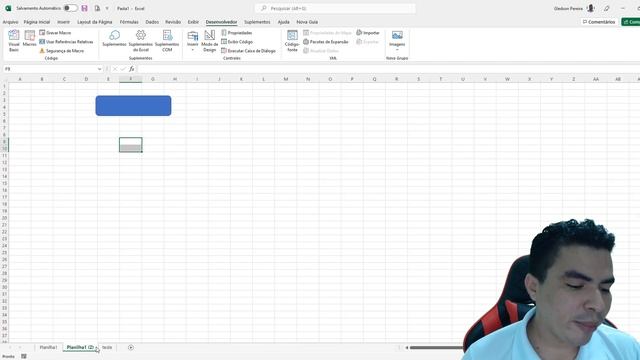Select column M header

[x=286, y=79]
